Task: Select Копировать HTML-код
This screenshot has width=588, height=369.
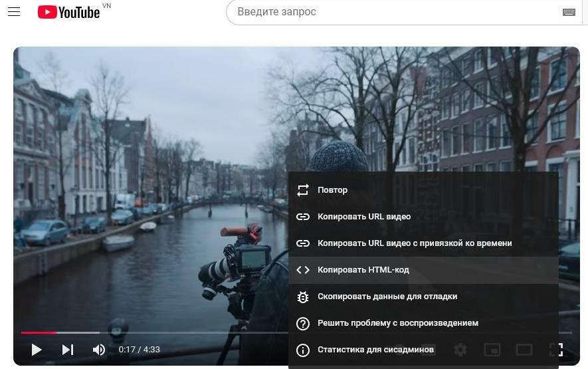Action: [x=423, y=270]
